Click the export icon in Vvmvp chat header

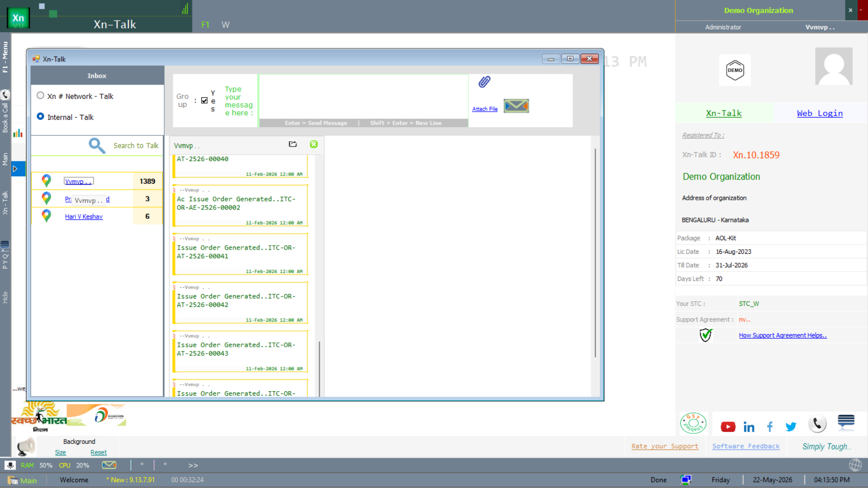coord(293,144)
